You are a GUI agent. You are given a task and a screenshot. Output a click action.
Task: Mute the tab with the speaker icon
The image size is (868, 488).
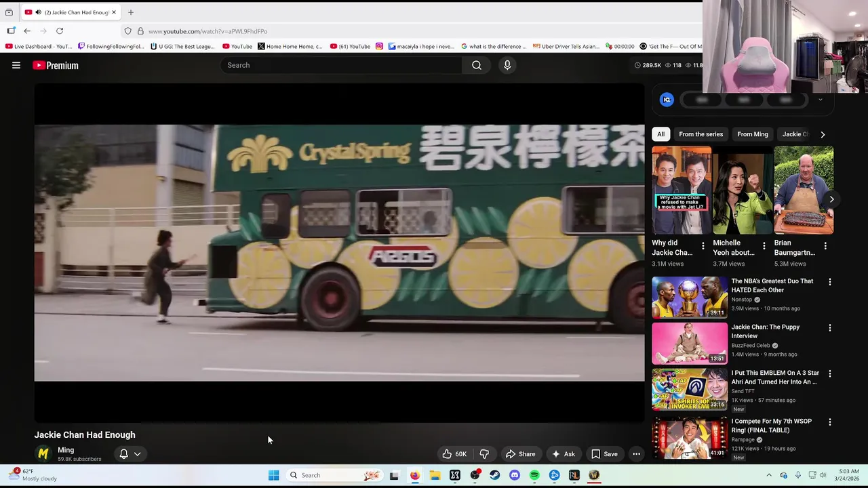38,12
